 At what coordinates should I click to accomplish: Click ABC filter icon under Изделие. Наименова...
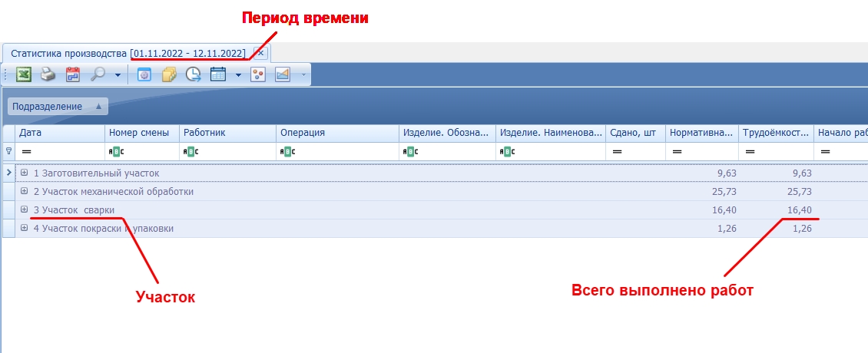coord(506,151)
